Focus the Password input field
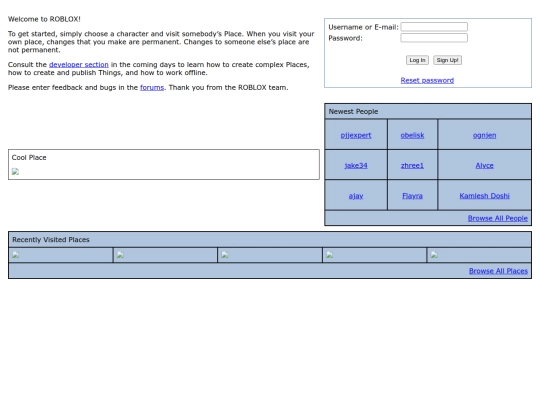Screen dimensions: 540x405 tap(434, 38)
